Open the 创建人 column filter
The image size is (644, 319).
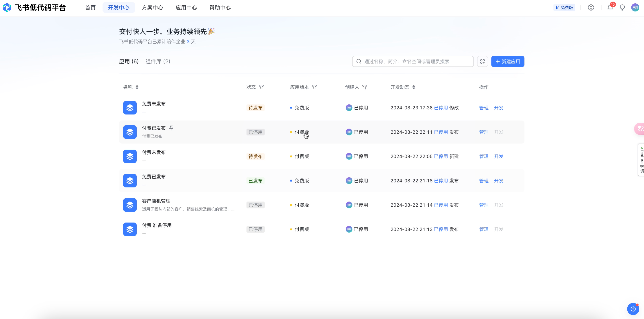tap(365, 87)
